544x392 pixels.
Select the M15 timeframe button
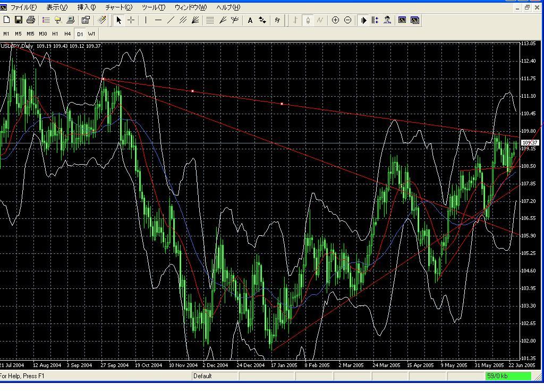30,33
